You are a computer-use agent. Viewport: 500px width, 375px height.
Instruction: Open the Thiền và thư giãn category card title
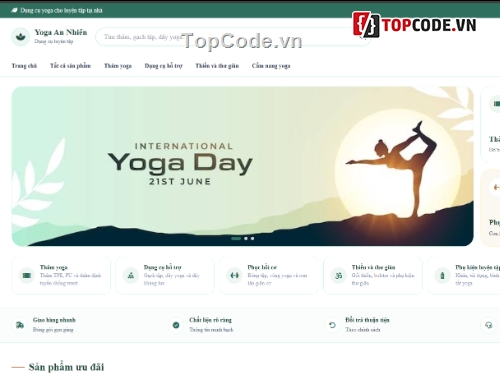click(x=373, y=267)
